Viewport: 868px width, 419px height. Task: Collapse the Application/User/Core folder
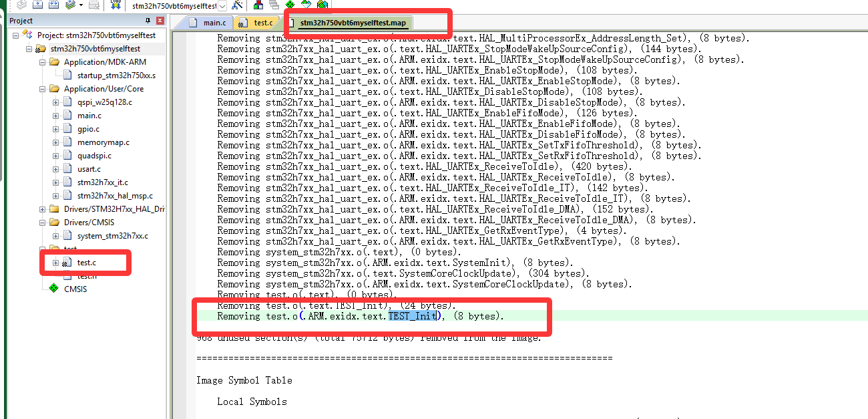point(42,89)
